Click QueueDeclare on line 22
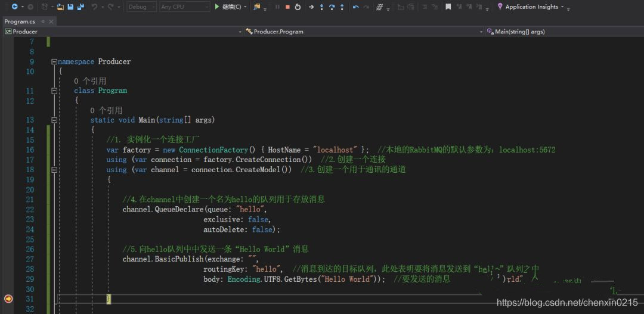 (179, 209)
